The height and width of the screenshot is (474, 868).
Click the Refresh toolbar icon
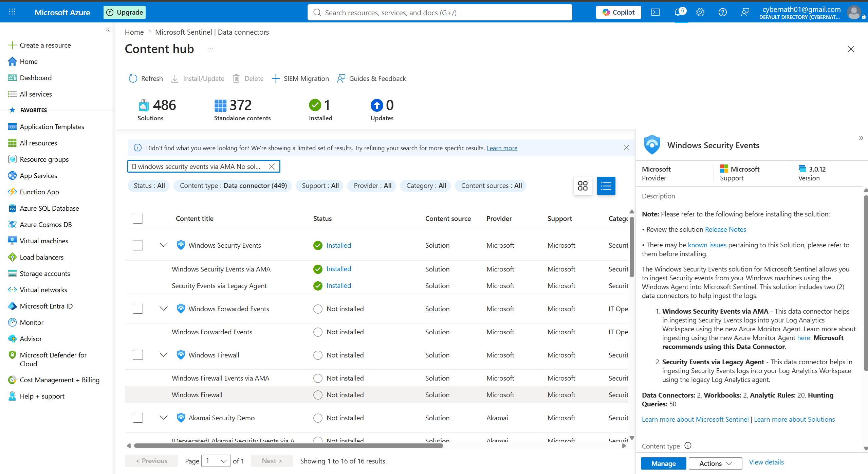point(133,78)
